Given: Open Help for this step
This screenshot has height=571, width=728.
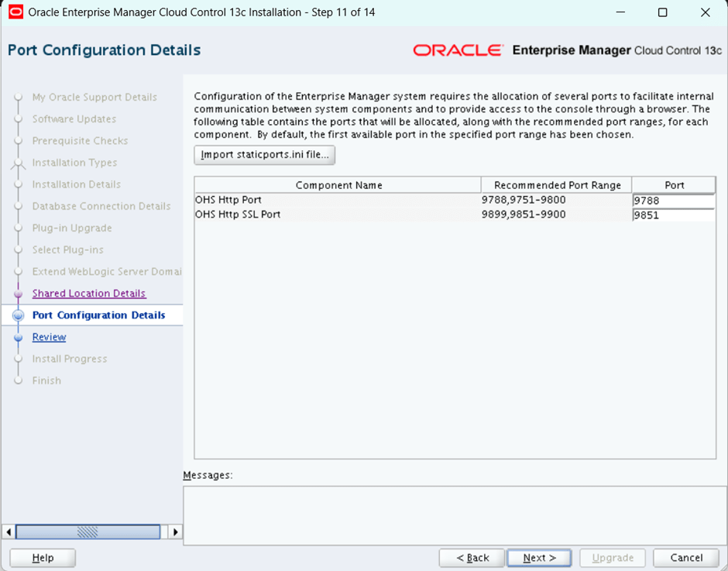Looking at the screenshot, I should point(43,558).
